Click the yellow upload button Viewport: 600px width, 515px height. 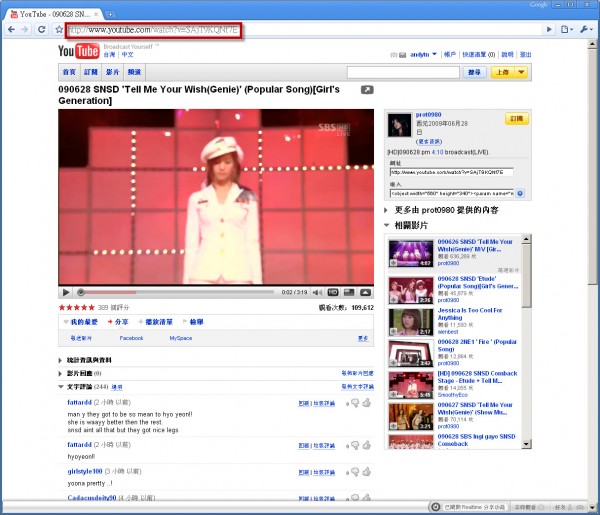503,72
